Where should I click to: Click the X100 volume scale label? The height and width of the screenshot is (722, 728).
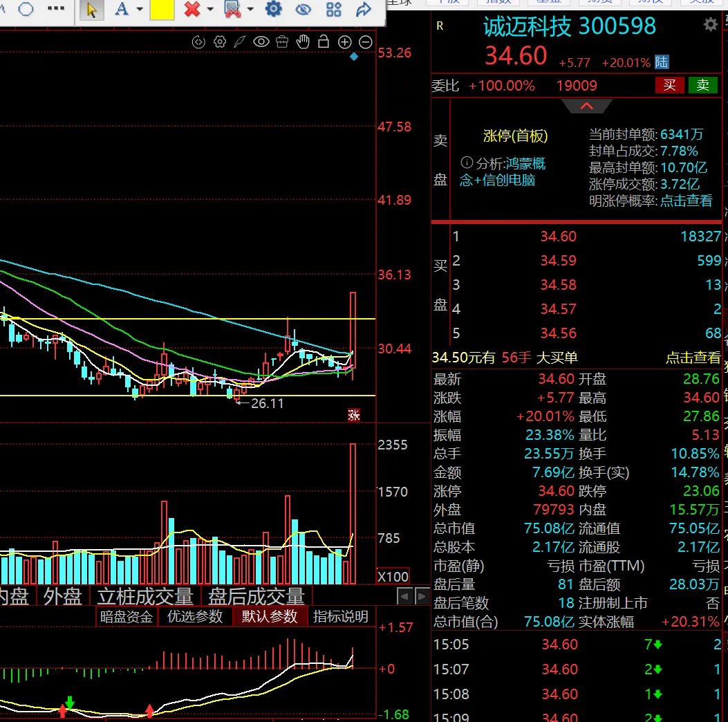click(x=393, y=577)
